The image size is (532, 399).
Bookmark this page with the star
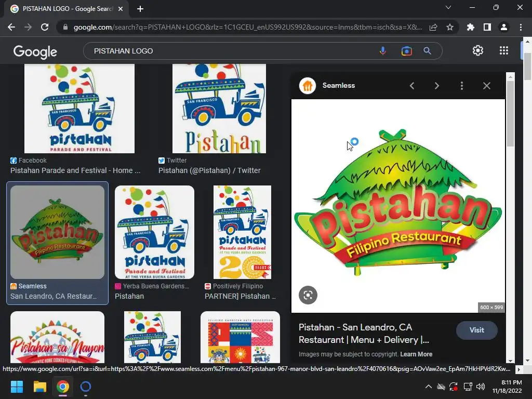pos(450,27)
